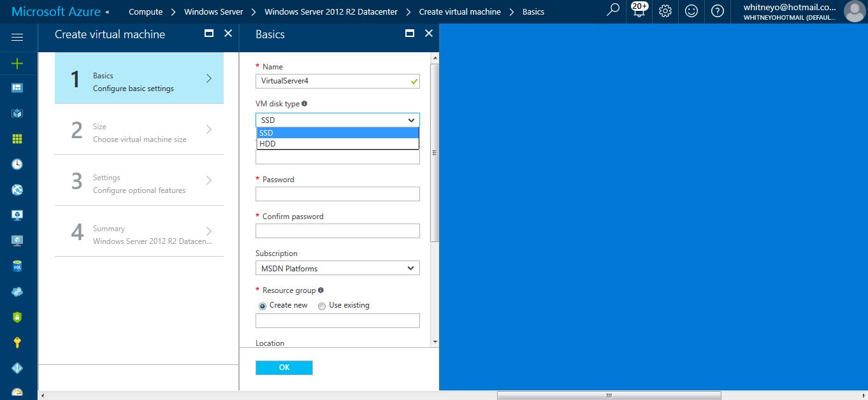This screenshot has width=868, height=400.
Task: Click the Password input field
Action: 338,194
